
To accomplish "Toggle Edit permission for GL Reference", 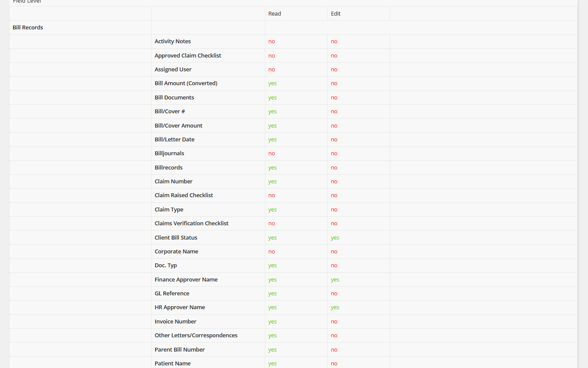I will tap(334, 294).
